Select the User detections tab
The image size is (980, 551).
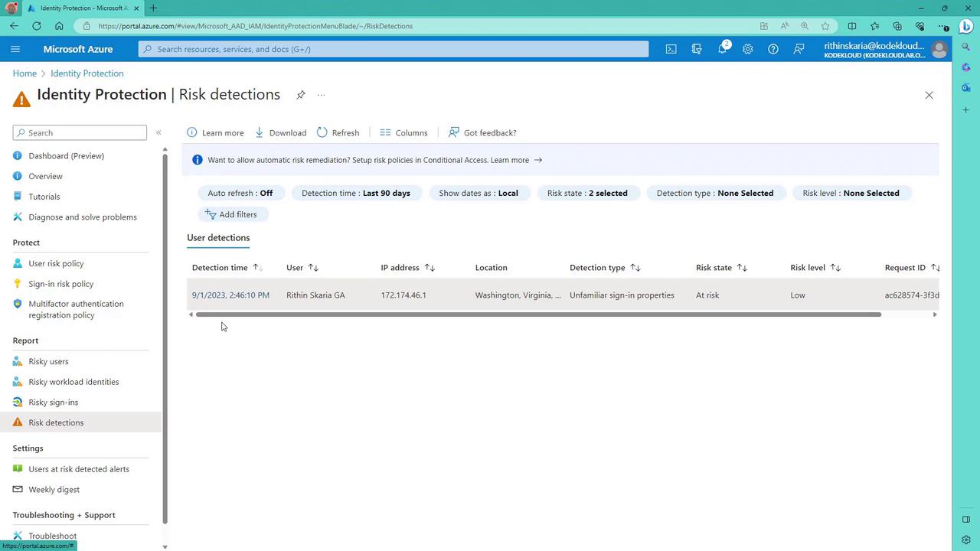pos(218,238)
